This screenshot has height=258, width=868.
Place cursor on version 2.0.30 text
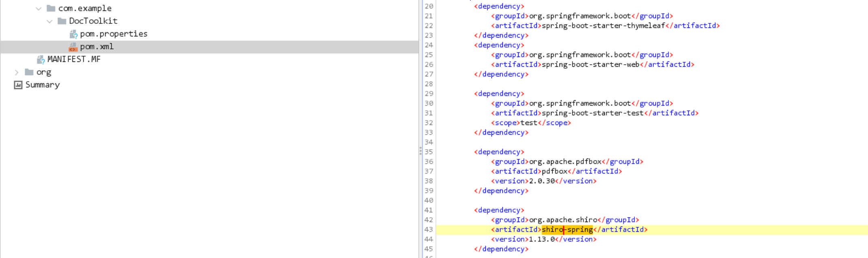(542, 181)
